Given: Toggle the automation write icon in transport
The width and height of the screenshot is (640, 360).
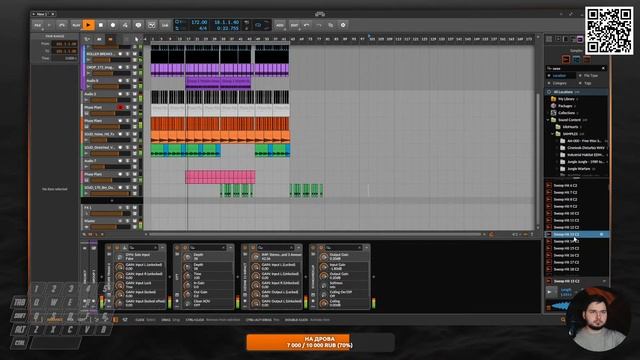Looking at the screenshot, I should [x=125, y=25].
